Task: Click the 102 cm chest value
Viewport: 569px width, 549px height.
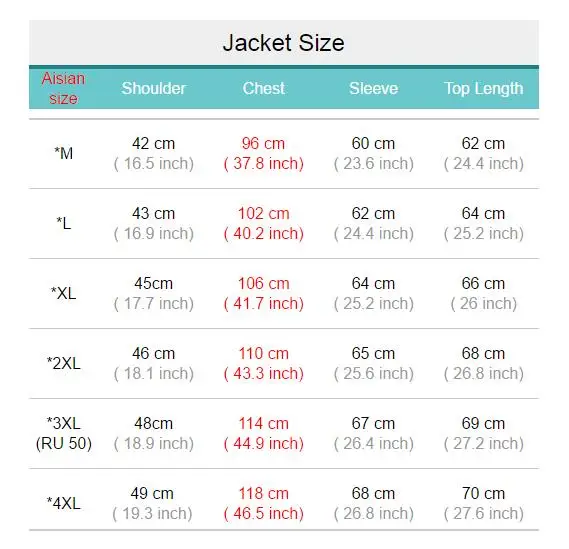Action: (263, 213)
